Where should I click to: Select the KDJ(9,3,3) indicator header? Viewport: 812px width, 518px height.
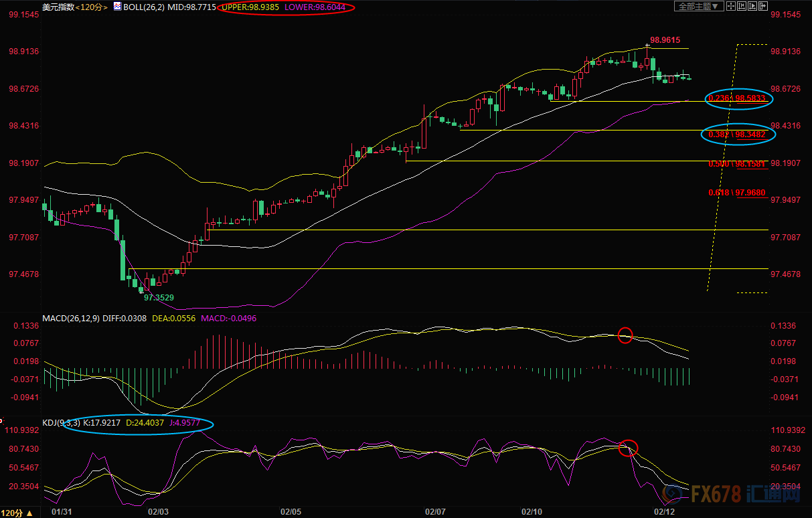point(62,424)
